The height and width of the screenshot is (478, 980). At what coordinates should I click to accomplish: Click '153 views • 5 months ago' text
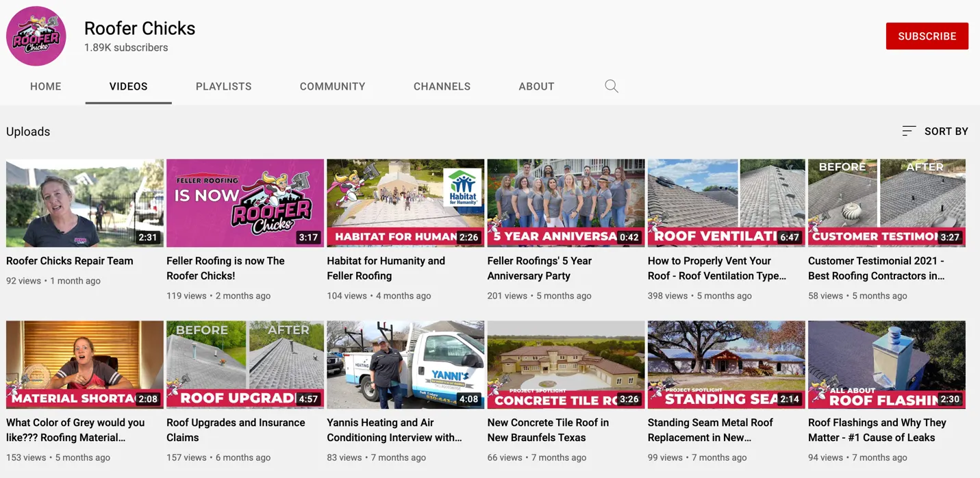(x=58, y=457)
